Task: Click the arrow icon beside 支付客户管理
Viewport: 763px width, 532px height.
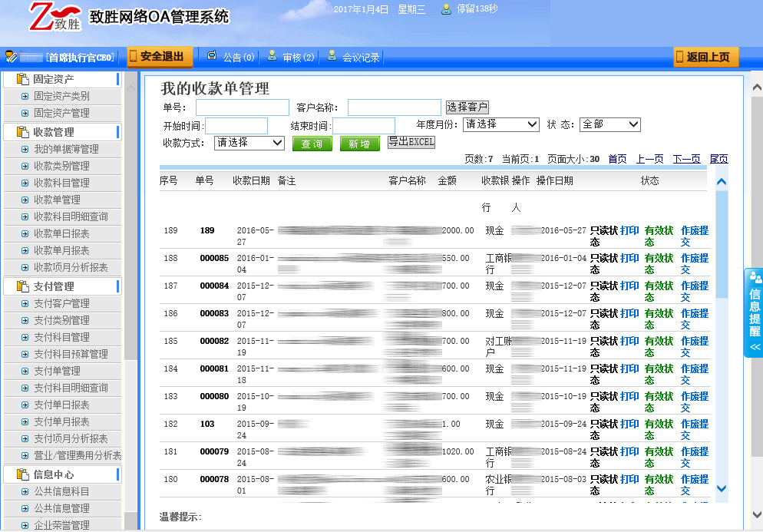Action: click(x=25, y=304)
